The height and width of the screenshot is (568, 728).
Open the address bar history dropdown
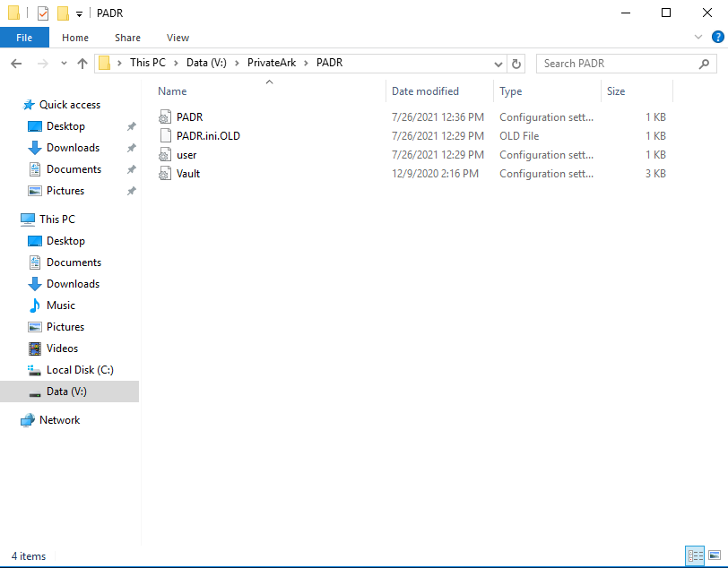pos(498,63)
